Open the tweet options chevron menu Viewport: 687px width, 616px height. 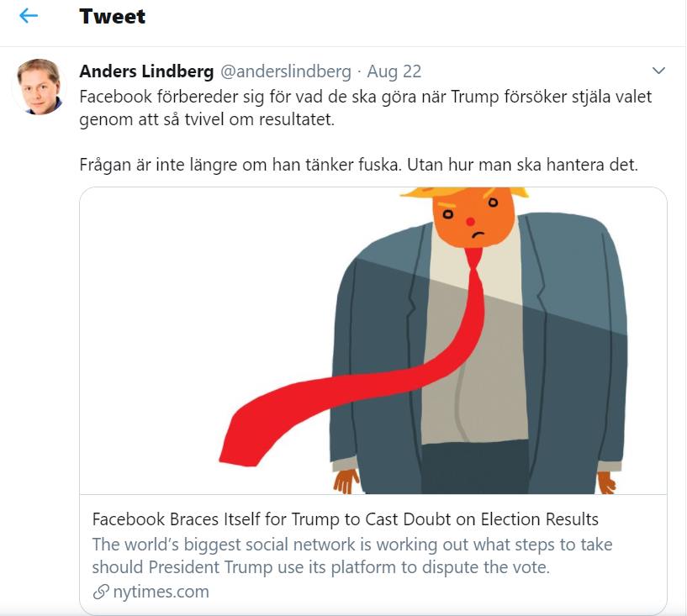tap(658, 71)
